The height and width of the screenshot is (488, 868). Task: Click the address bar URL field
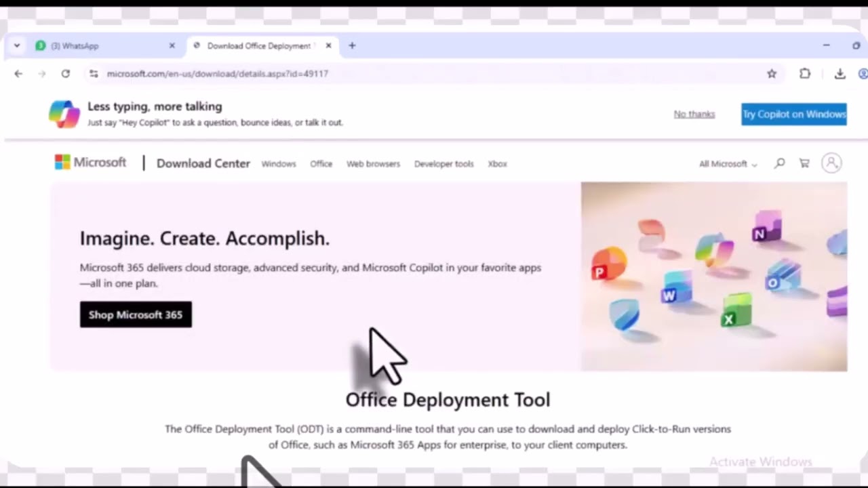tap(434, 74)
